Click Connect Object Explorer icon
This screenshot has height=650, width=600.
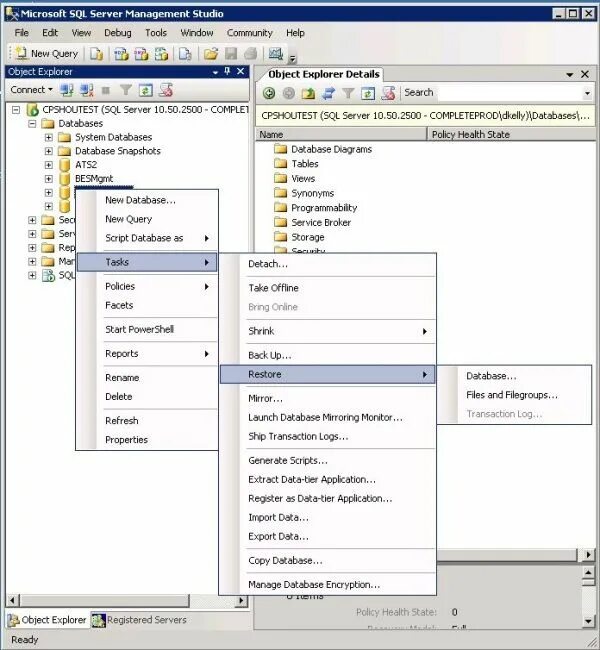67,90
